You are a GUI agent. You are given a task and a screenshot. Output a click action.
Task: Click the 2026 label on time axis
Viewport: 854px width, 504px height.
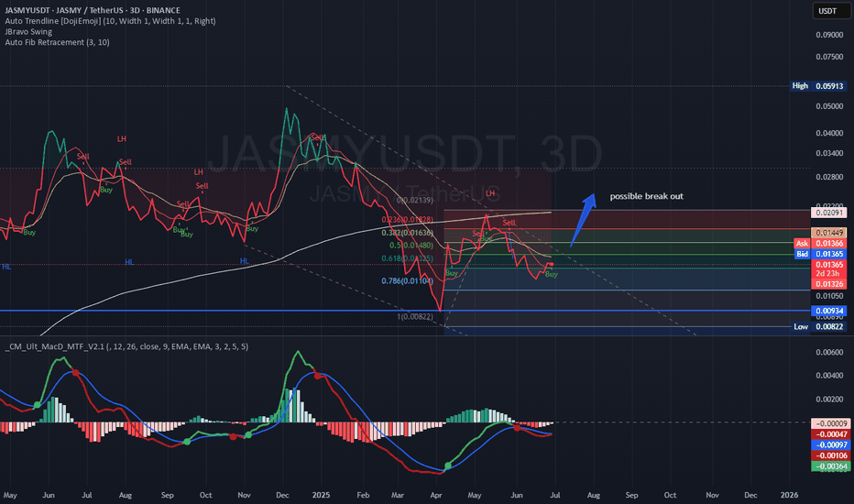tap(789, 495)
